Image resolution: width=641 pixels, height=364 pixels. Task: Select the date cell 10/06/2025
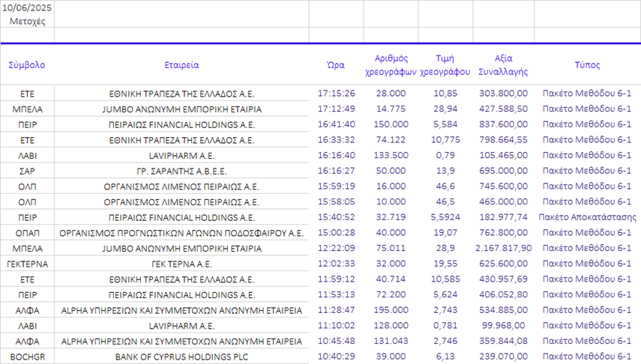tap(27, 7)
